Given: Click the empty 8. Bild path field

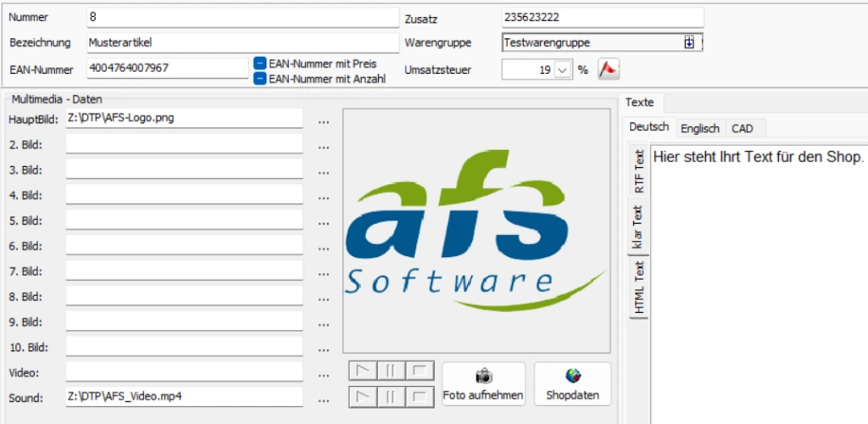Looking at the screenshot, I should tap(184, 296).
